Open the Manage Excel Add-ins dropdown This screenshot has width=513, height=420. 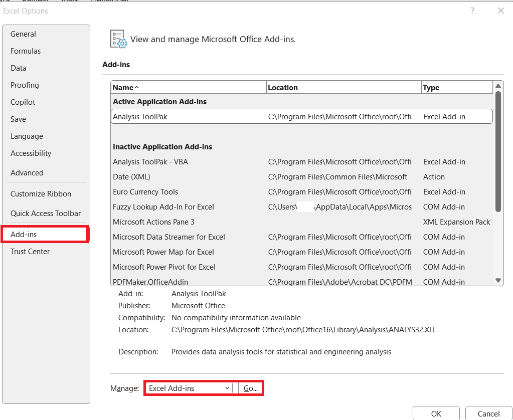[x=189, y=388]
